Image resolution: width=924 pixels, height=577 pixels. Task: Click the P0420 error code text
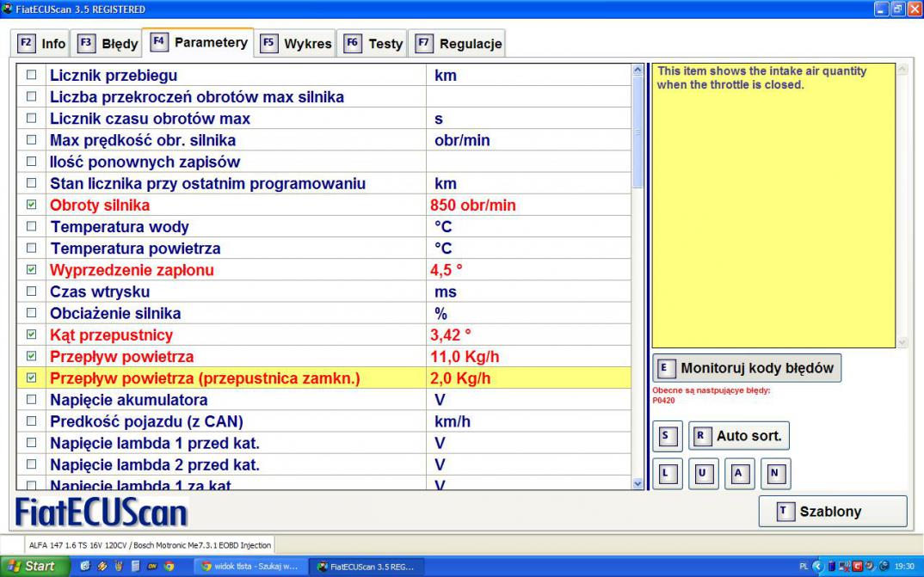point(663,401)
